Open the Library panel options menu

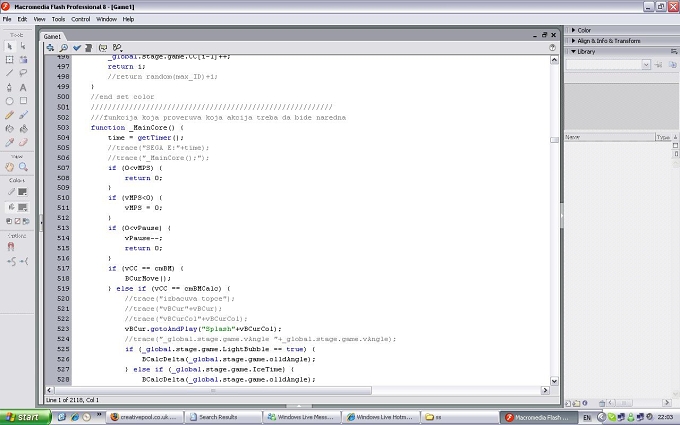point(674,51)
